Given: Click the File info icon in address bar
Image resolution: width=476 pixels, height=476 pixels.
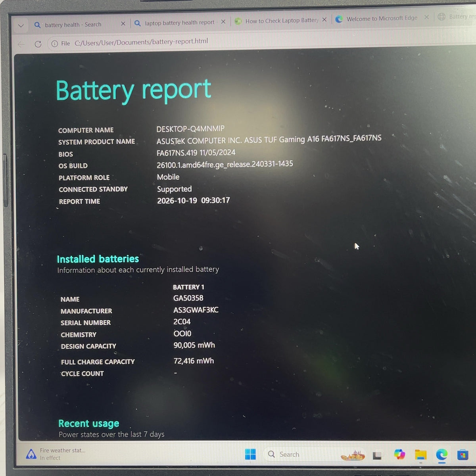Looking at the screenshot, I should 54,43.
